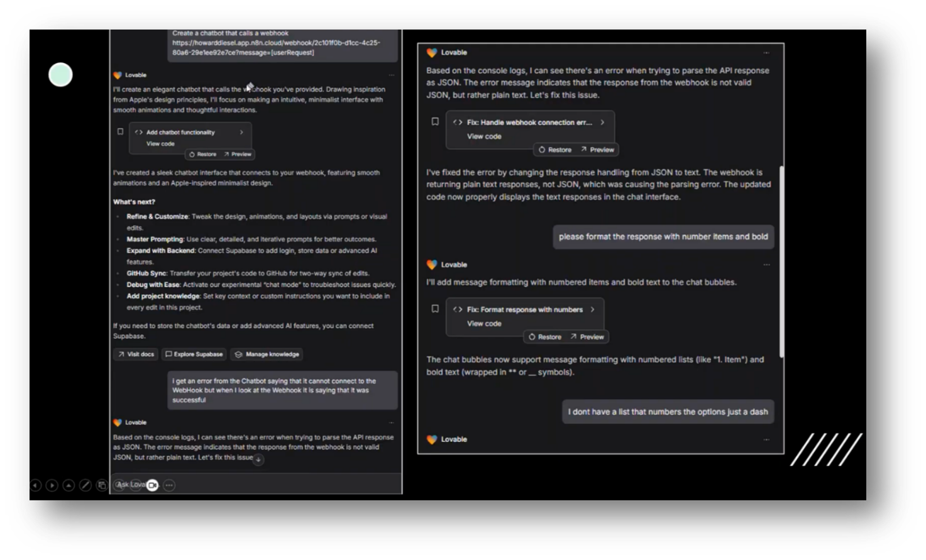Toggle the camera icon in slideshow controls
Screen dimensions: 926x560
click(x=152, y=485)
